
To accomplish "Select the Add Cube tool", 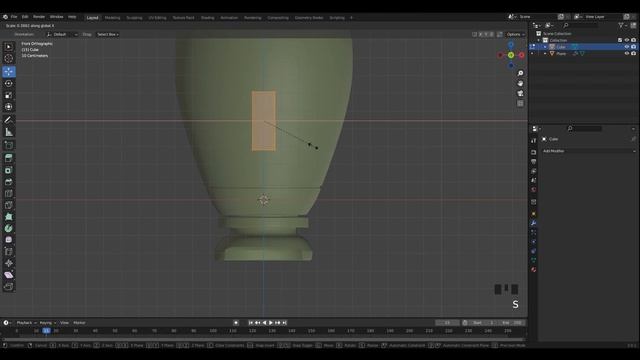I will [x=9, y=145].
